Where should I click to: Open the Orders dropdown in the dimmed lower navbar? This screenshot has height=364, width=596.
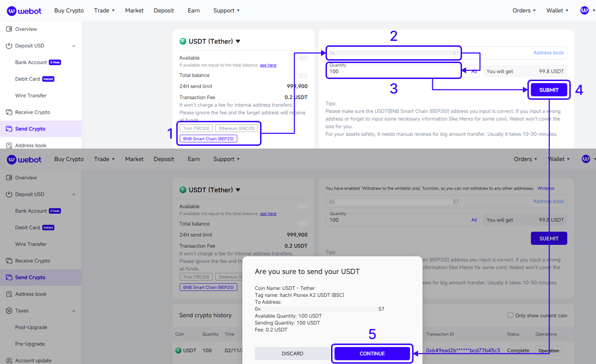(526, 159)
